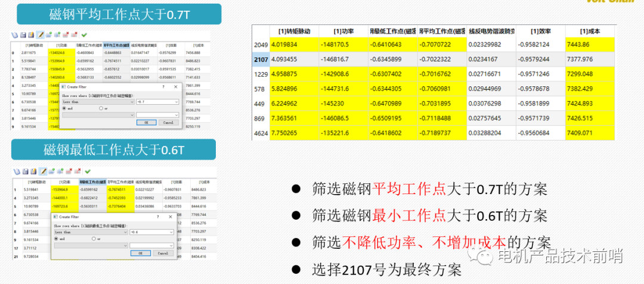644x284 pixels.
Task: Select the 'or' radio in the -0.7 filter dialog
Action: click(x=101, y=108)
